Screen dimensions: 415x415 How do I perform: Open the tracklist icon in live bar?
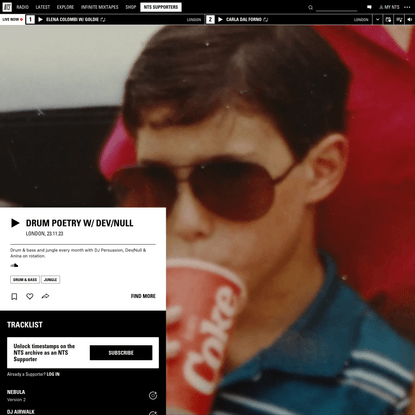[x=399, y=20]
